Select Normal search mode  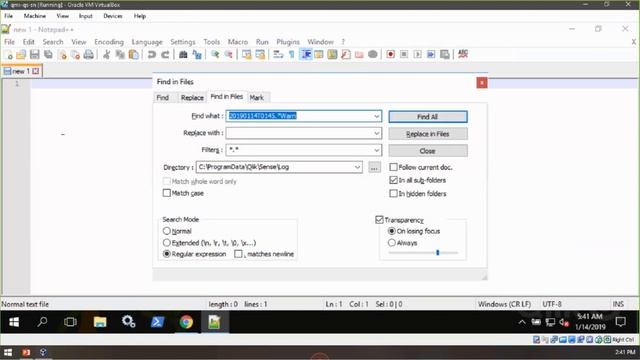167,231
